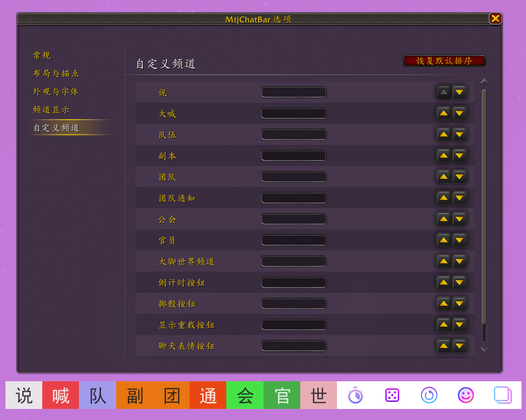Click the text field beside 队伍
Screen dimensions: 526x420
tap(294, 134)
